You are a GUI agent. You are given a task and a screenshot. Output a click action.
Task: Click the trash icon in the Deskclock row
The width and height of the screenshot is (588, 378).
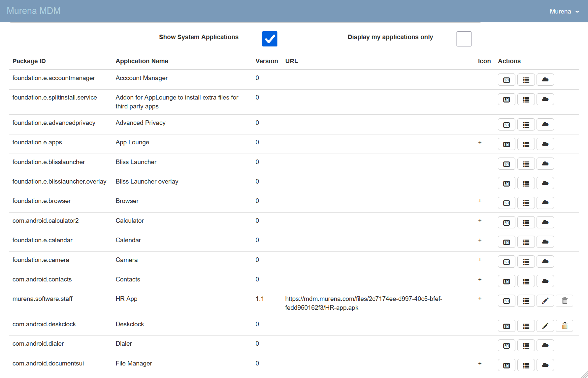(565, 326)
